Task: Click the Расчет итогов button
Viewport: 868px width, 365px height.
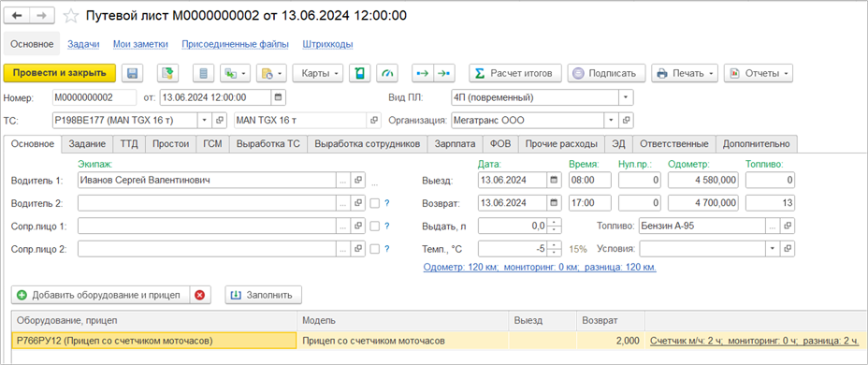Action: tap(515, 73)
